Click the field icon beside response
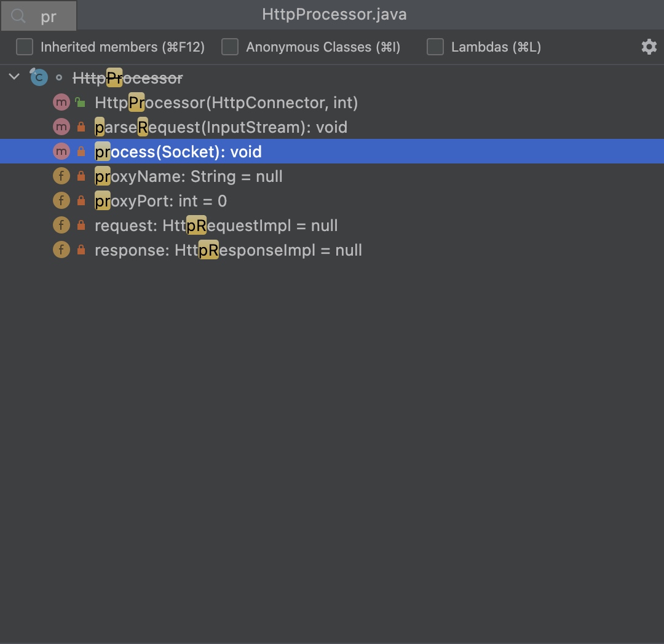Viewport: 664px width, 644px height. pyautogui.click(x=61, y=250)
